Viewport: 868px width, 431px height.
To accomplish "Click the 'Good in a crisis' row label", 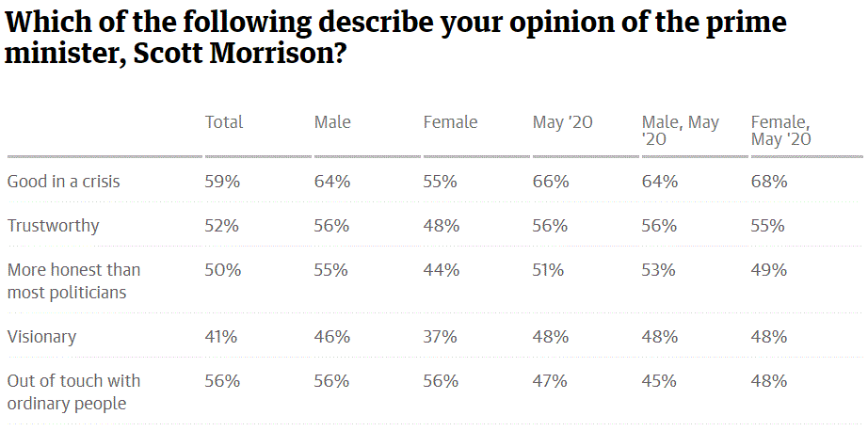I will click(64, 182).
